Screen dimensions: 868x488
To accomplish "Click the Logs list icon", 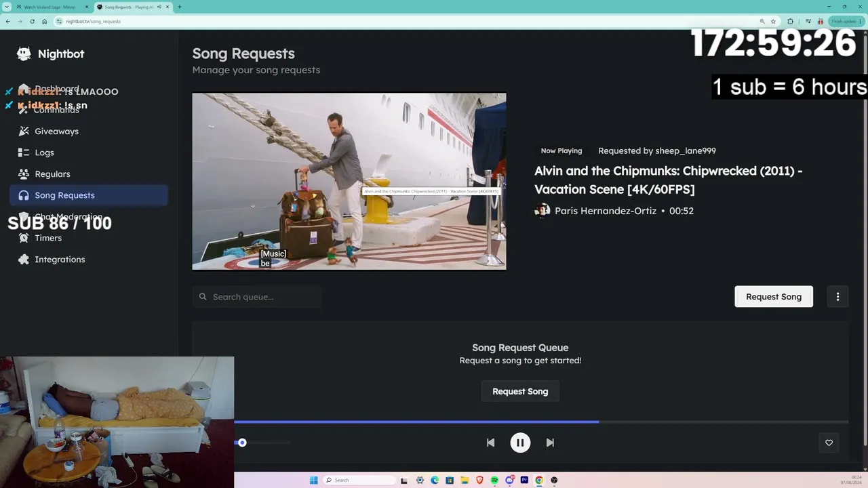I will (x=24, y=152).
